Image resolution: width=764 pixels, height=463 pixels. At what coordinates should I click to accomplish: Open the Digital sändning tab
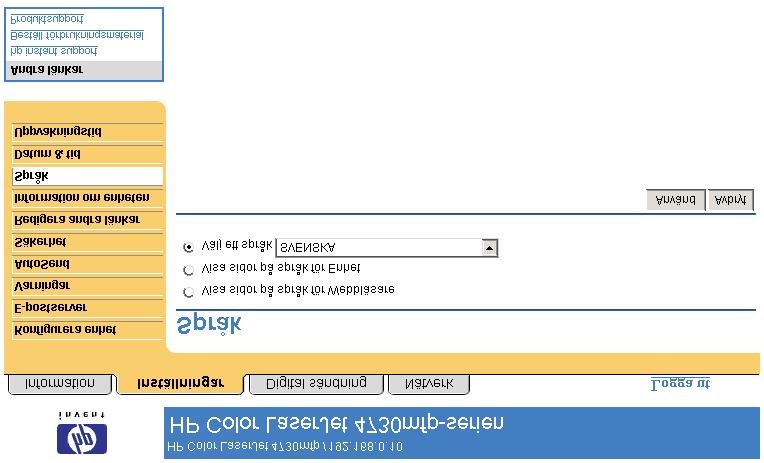[x=316, y=384]
